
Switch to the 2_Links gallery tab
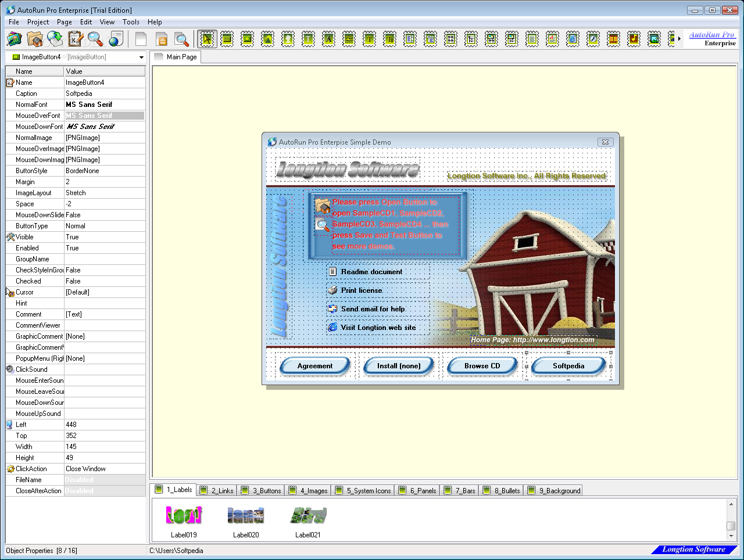tap(217, 491)
